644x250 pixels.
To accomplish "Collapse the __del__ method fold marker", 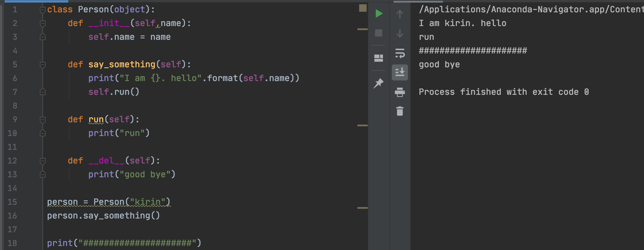I will pos(43,161).
